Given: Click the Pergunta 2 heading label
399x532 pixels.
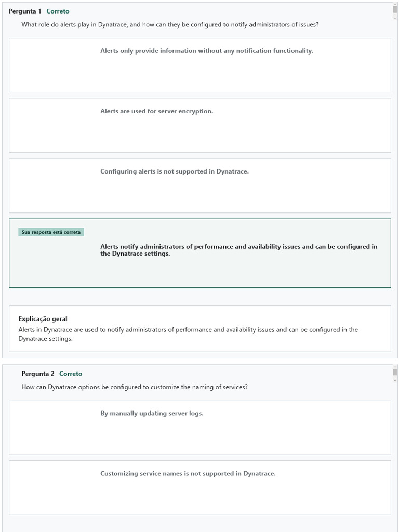Looking at the screenshot, I should 38,374.
